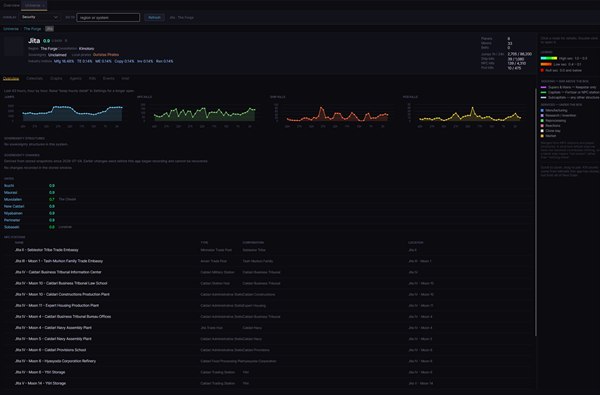Select Moon 4 - Caldari Navy Assembly Plant row
The image size is (600, 395).
268,328
